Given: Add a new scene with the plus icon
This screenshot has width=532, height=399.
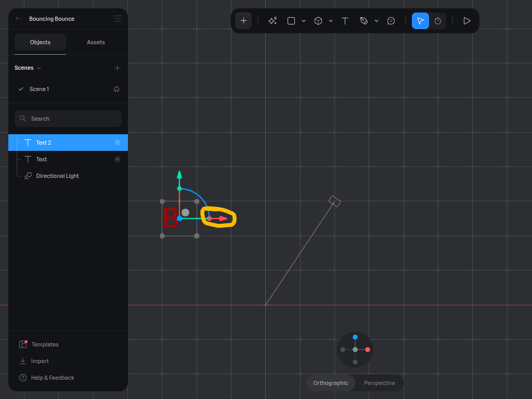Looking at the screenshot, I should tap(117, 68).
